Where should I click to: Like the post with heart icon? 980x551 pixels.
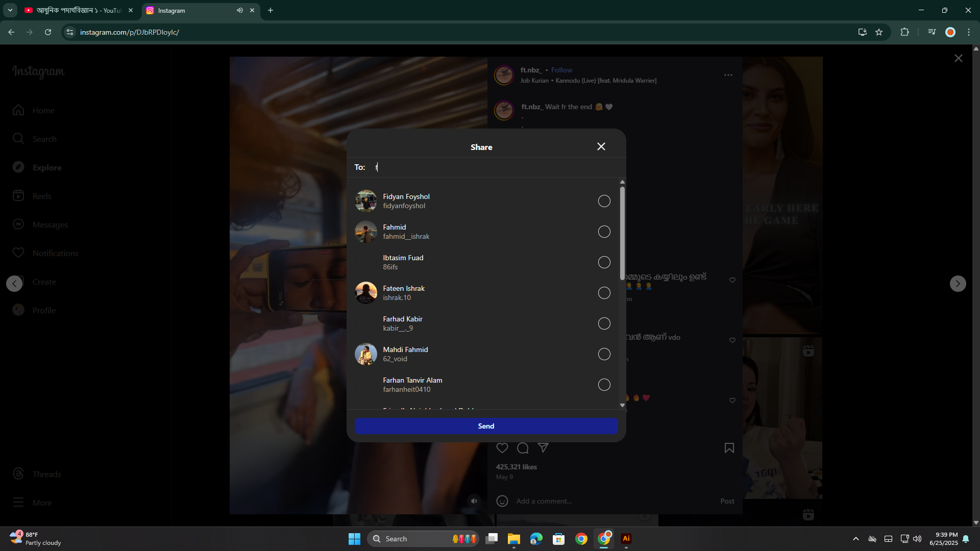(502, 448)
